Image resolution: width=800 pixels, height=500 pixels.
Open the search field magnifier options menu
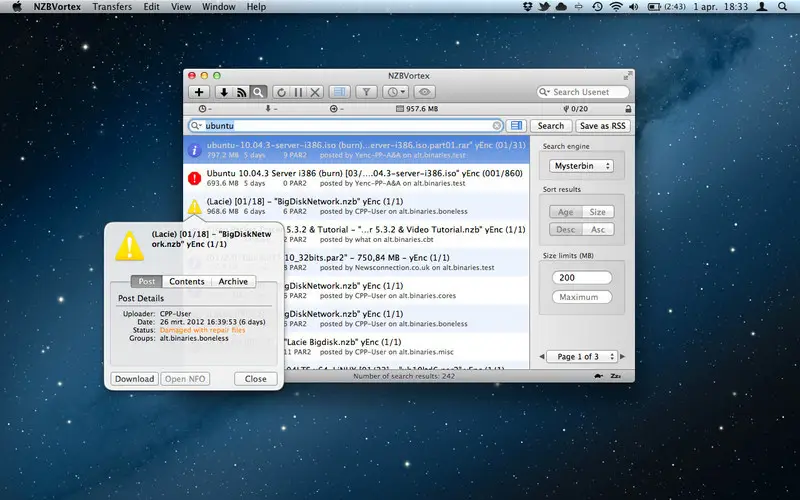click(196, 126)
